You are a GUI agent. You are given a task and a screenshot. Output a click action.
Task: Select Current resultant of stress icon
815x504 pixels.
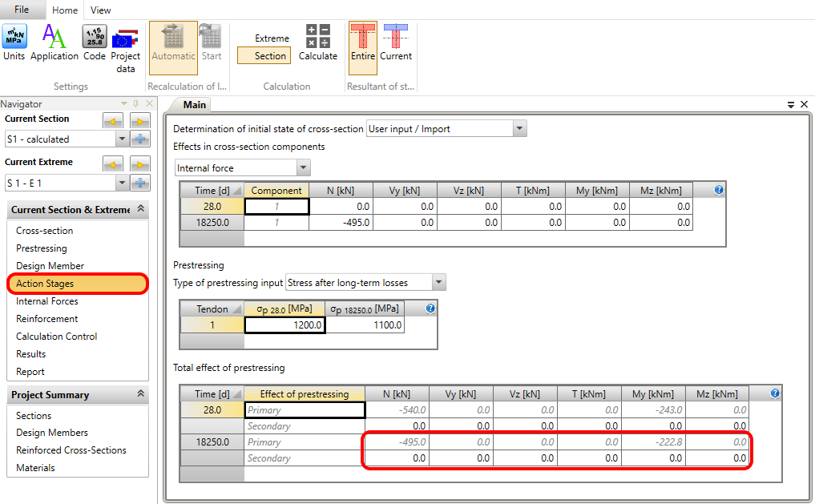coord(396,42)
